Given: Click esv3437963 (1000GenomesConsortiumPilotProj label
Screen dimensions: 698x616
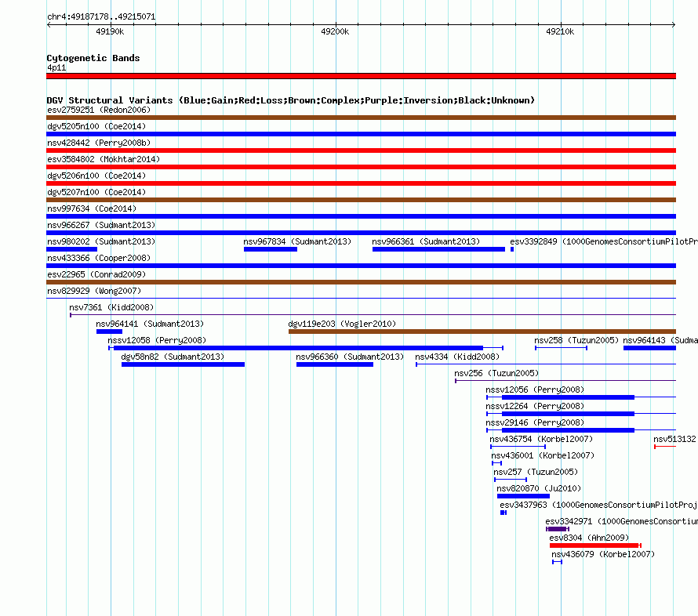Looking at the screenshot, I should [598, 505].
